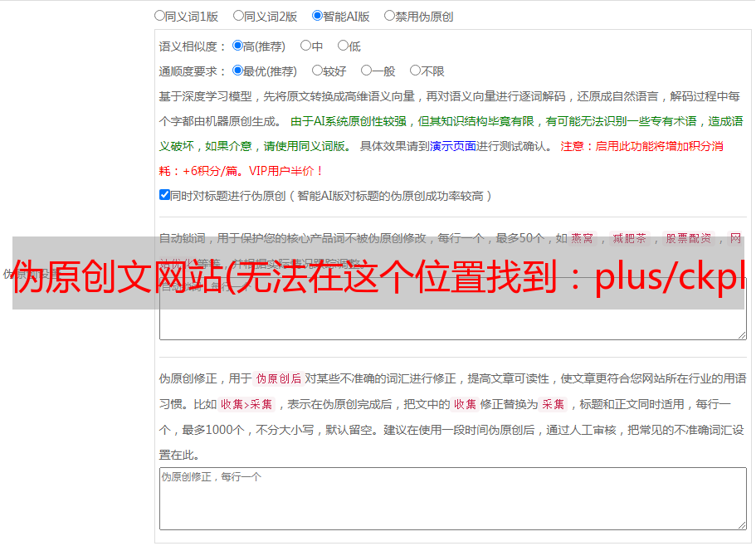Click the 通顺度要求 label

[192, 72]
